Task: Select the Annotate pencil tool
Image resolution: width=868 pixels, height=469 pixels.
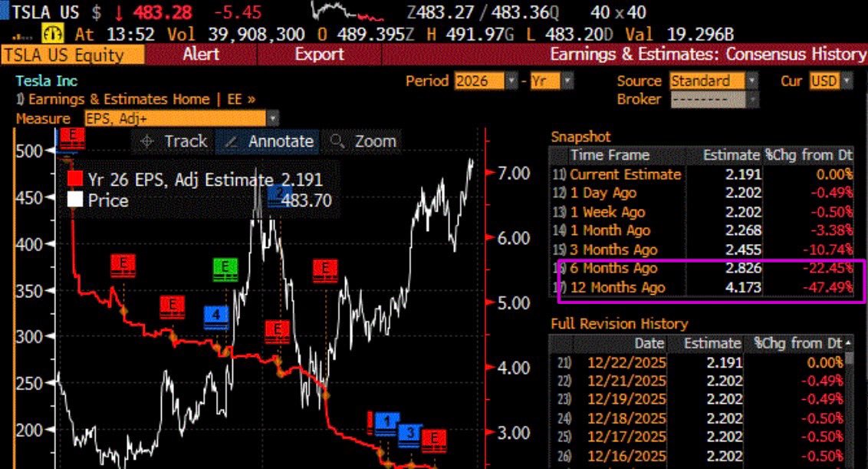Action: 269,141
